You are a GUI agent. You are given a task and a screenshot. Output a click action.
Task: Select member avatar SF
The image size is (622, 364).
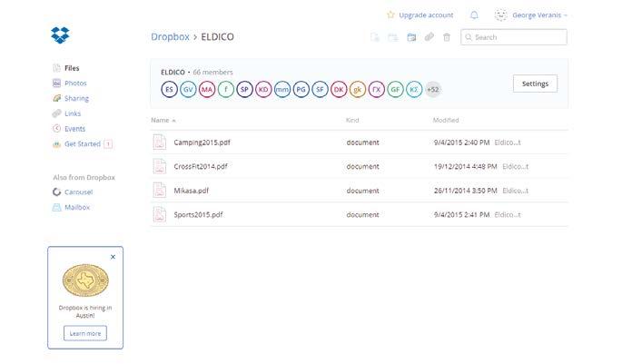320,89
